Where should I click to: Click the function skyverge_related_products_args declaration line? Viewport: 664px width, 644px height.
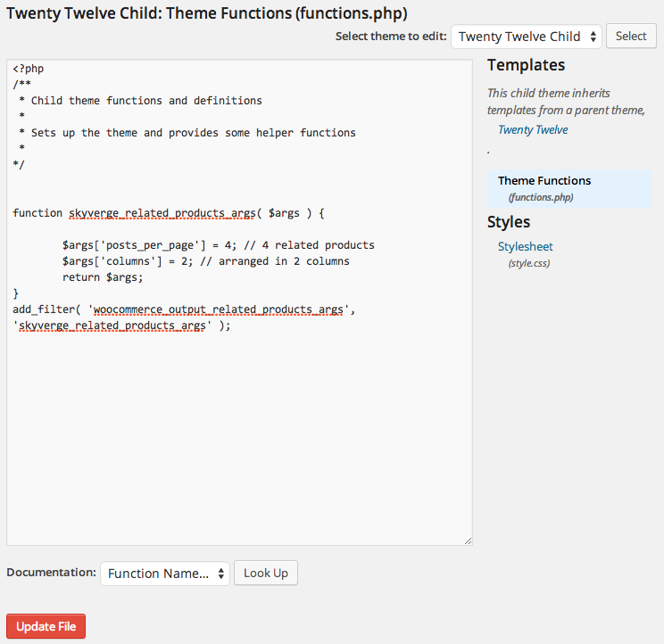click(x=169, y=213)
